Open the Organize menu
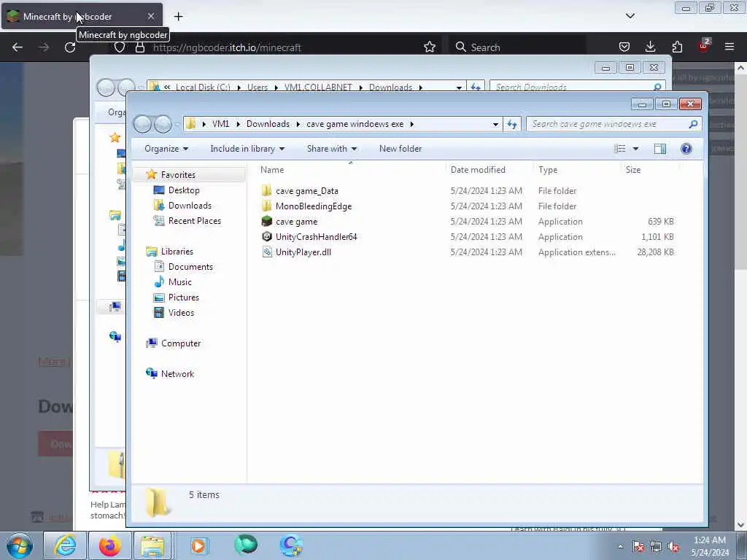Screen dimensions: 747x560 pos(166,149)
